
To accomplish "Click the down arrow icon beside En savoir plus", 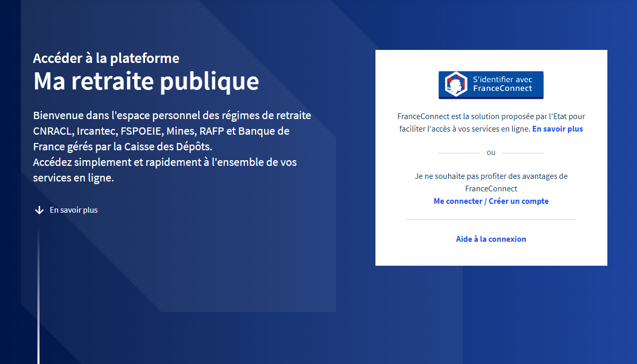I will click(x=39, y=210).
